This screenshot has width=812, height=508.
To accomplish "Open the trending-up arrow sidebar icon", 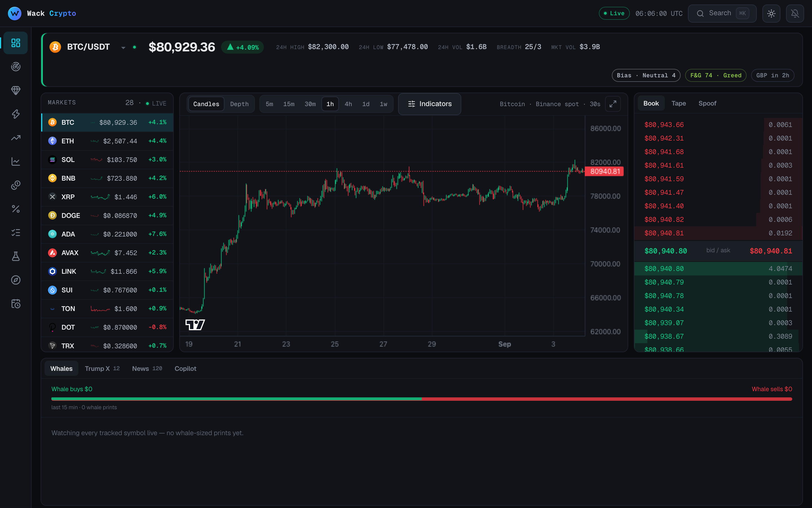I will pyautogui.click(x=16, y=138).
